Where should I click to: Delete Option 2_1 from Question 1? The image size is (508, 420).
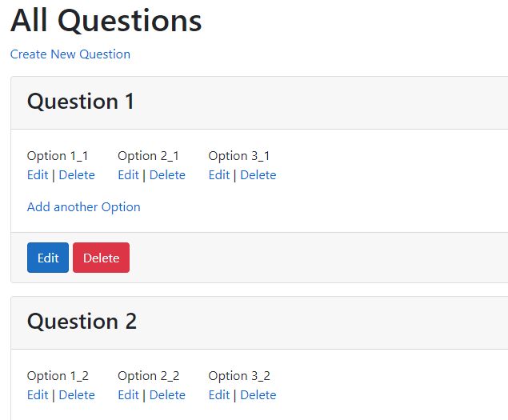click(x=167, y=175)
